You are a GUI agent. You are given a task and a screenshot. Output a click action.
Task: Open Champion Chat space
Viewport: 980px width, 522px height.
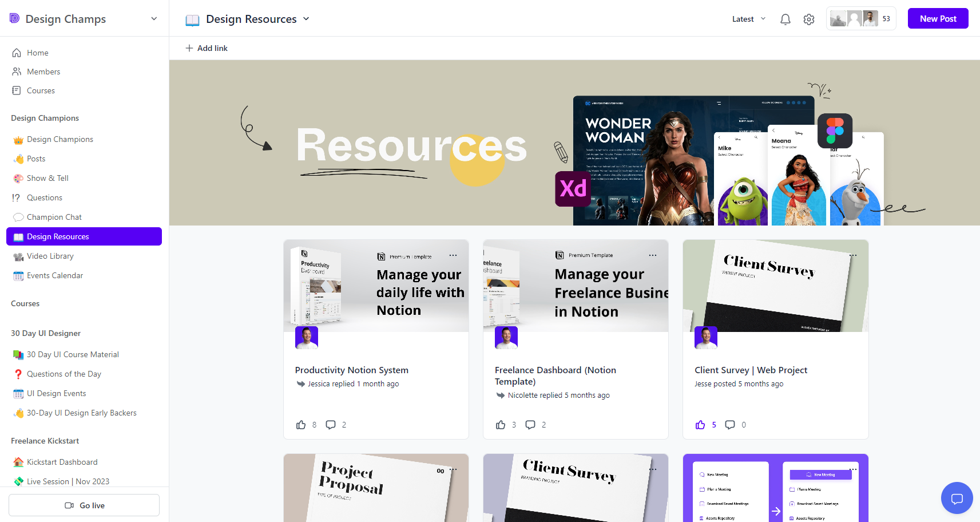coord(84,217)
